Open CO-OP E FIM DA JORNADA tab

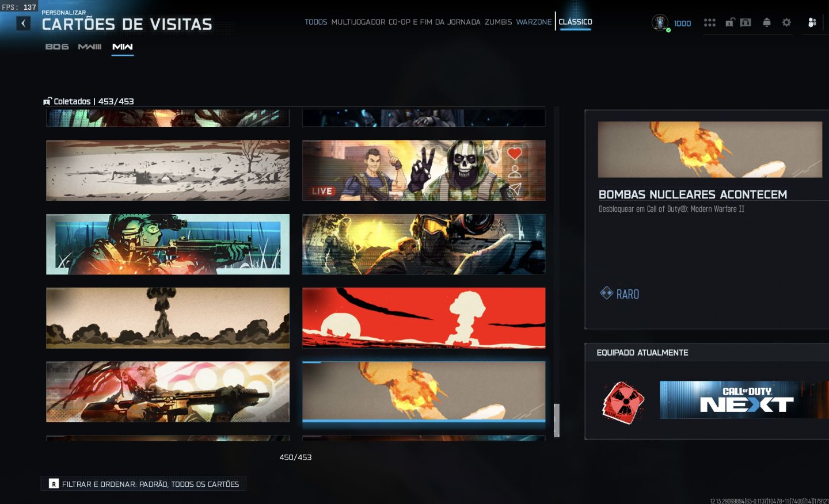tap(435, 22)
